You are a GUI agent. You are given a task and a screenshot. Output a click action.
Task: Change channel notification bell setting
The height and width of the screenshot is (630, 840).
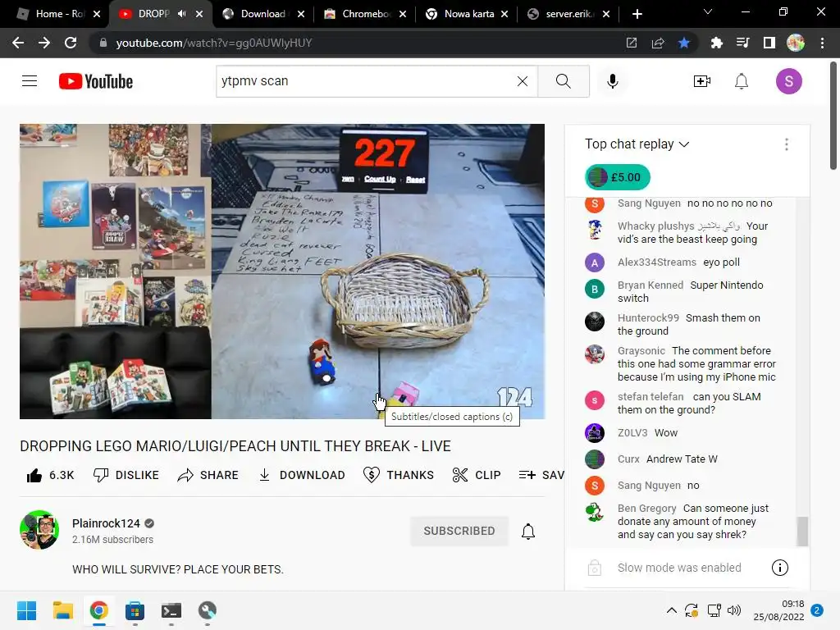point(528,531)
